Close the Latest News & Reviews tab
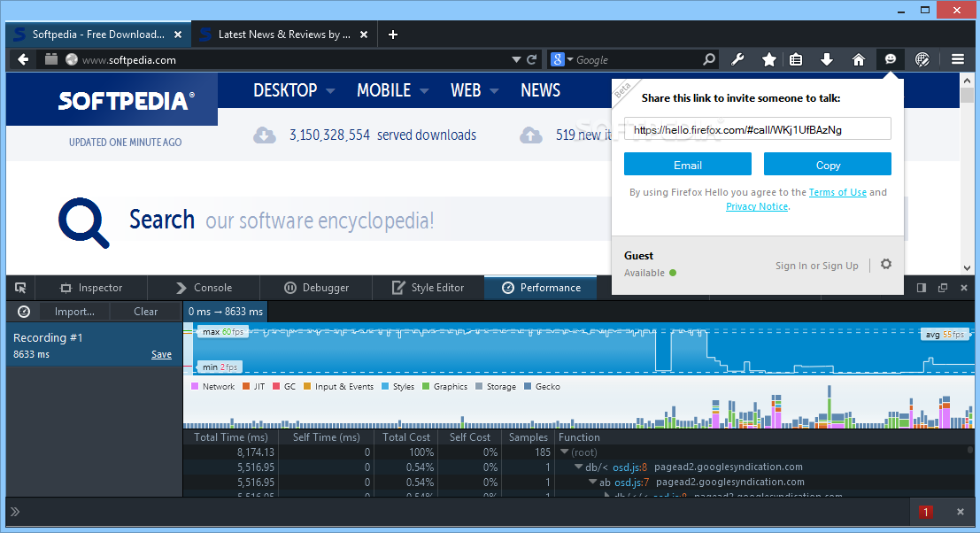 [364, 35]
